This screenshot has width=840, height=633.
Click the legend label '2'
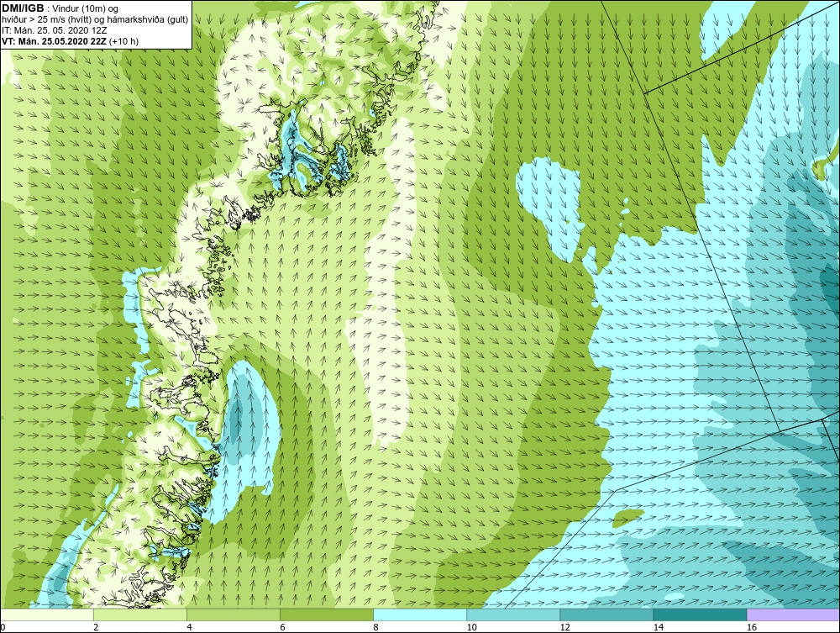pyautogui.click(x=96, y=627)
